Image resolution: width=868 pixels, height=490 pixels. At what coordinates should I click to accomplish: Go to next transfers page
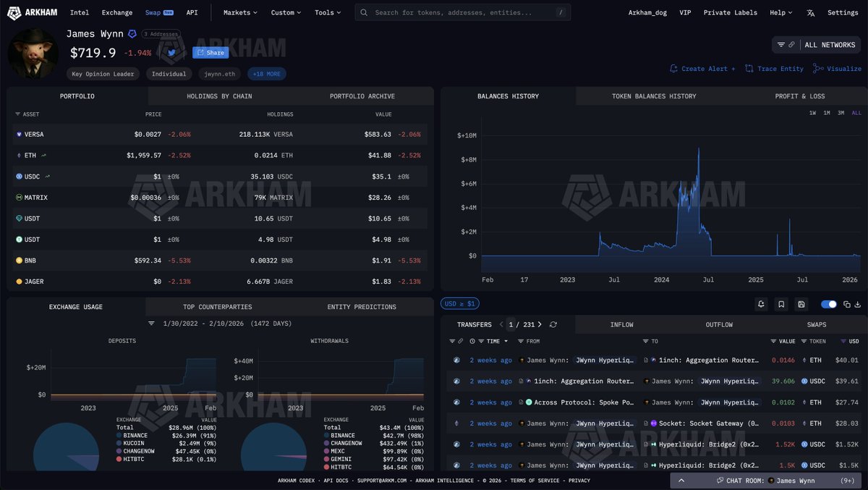coord(540,325)
